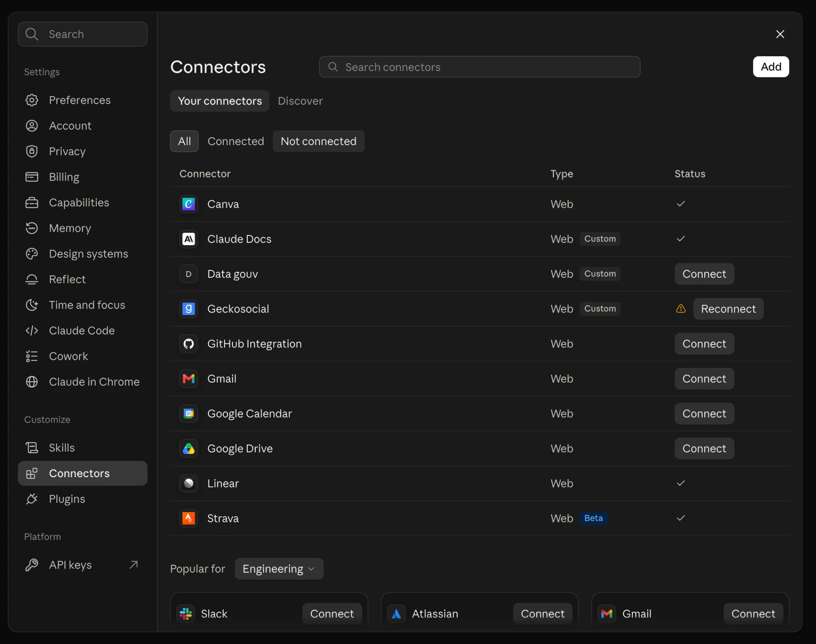This screenshot has height=644, width=816.
Task: Connect Gmail in the connectors table
Action: tap(704, 379)
